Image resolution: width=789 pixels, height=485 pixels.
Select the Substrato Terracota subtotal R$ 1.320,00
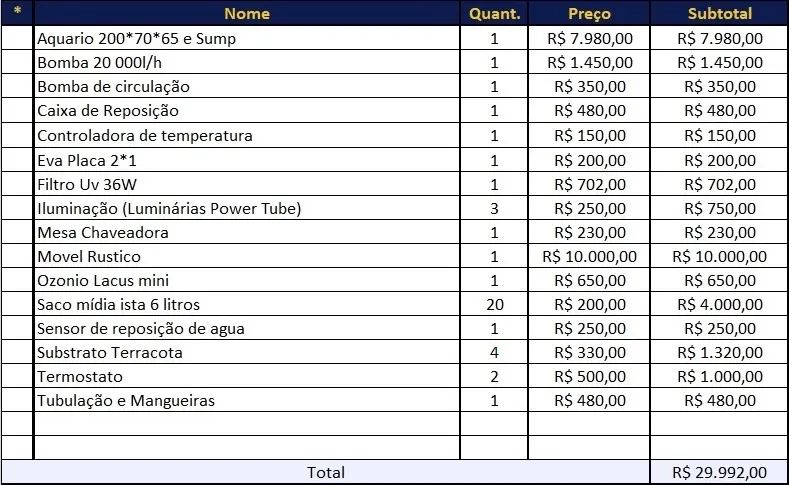pyautogui.click(x=719, y=352)
